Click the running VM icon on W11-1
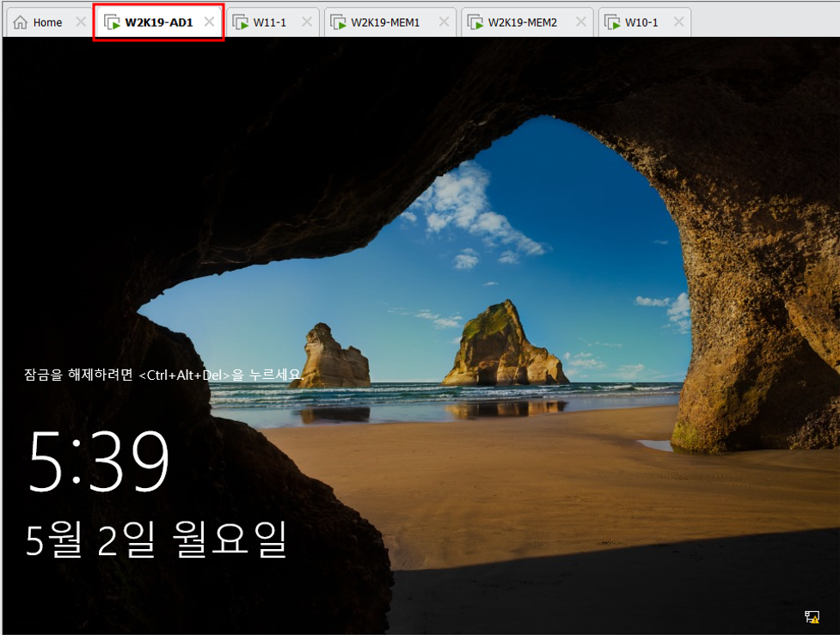The height and width of the screenshot is (635, 840). (241, 22)
